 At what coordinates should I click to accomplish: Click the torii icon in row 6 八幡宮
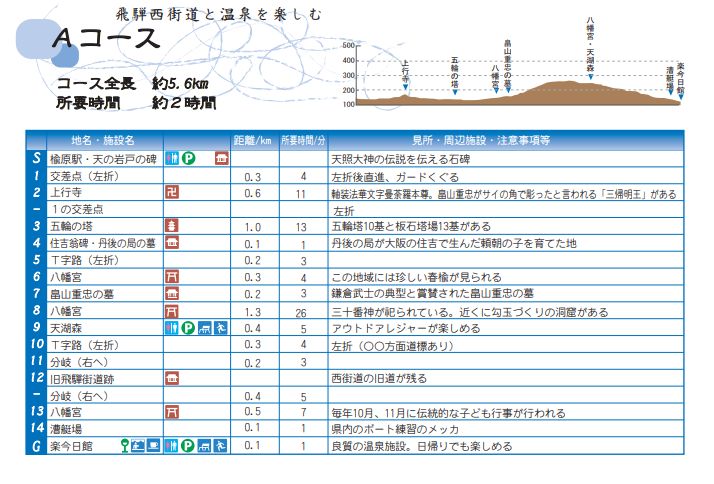click(172, 276)
